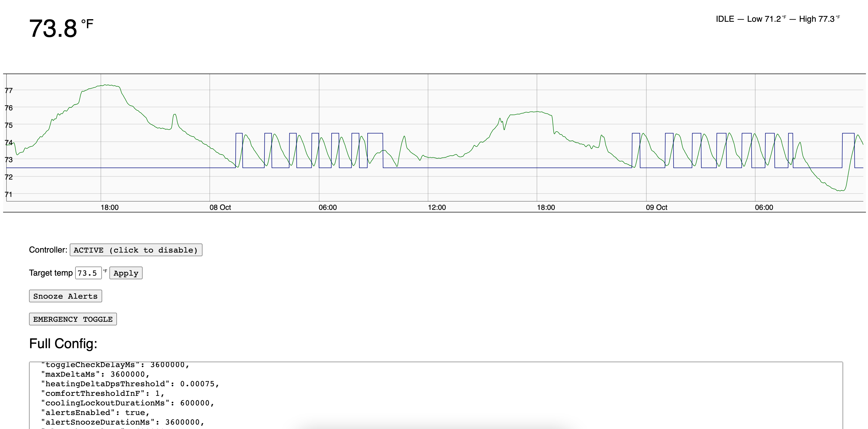Click Snooze Alerts button
The image size is (868, 429).
pos(65,296)
